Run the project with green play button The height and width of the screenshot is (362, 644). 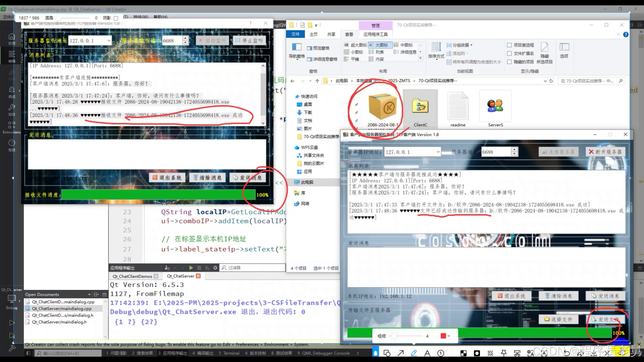coord(12,323)
